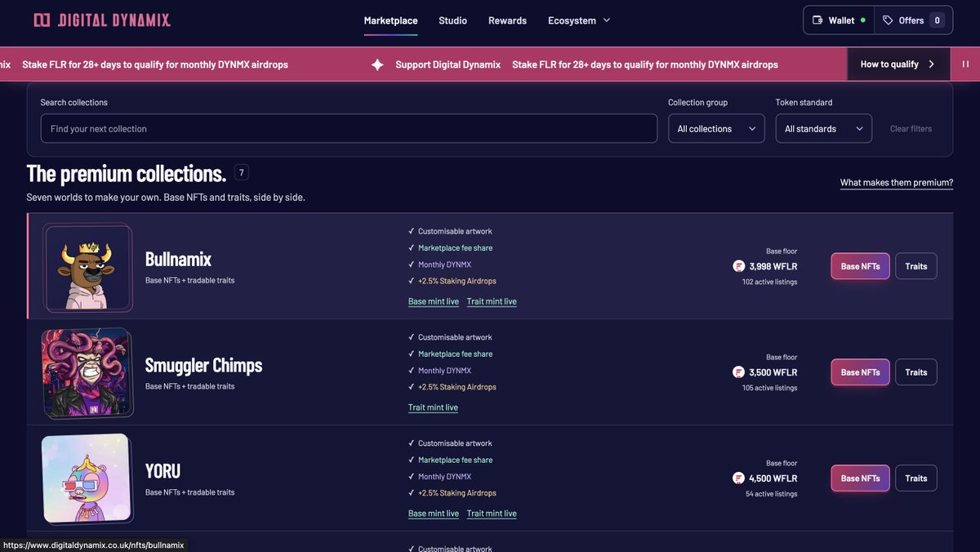Click The premium collections heading
Image resolution: width=980 pixels, height=552 pixels.
pos(127,173)
